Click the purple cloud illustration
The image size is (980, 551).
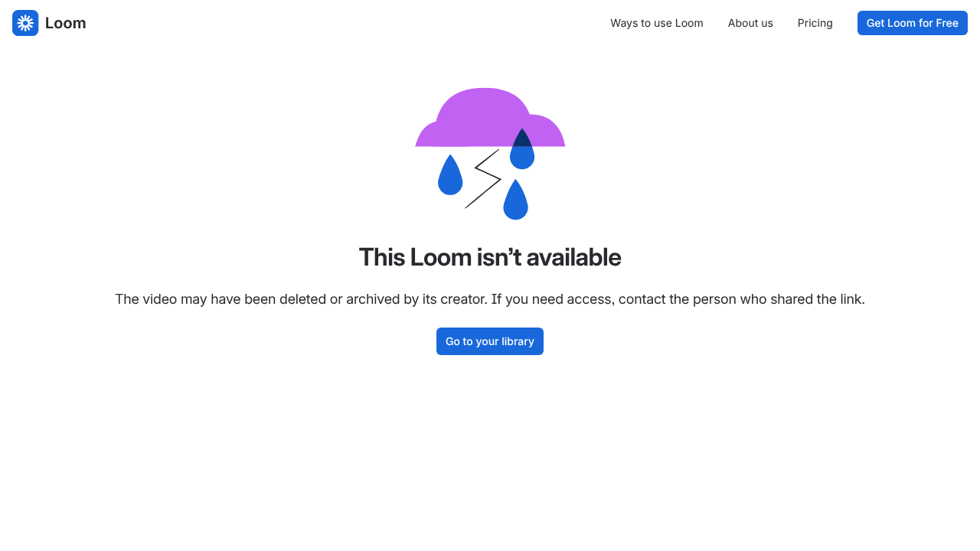490,117
